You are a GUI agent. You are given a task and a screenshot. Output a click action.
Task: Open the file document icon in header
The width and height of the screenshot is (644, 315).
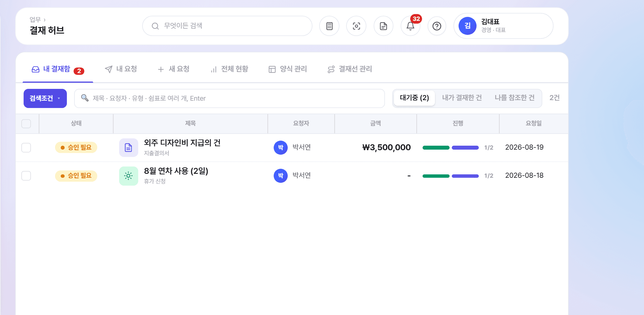click(383, 26)
